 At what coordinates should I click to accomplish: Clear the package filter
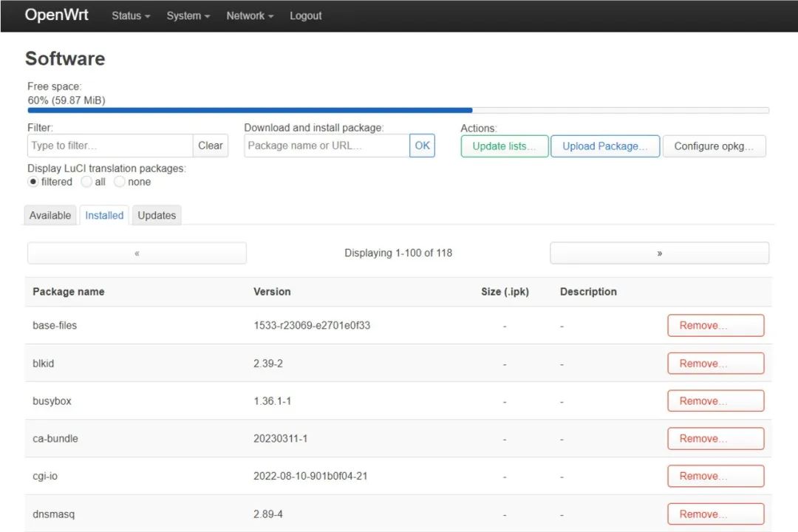pos(211,146)
